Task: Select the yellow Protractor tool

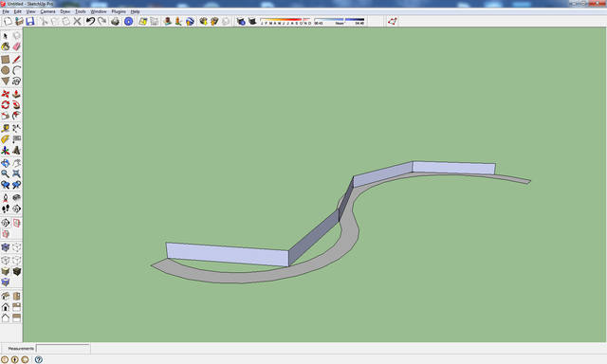Action: 6,139
